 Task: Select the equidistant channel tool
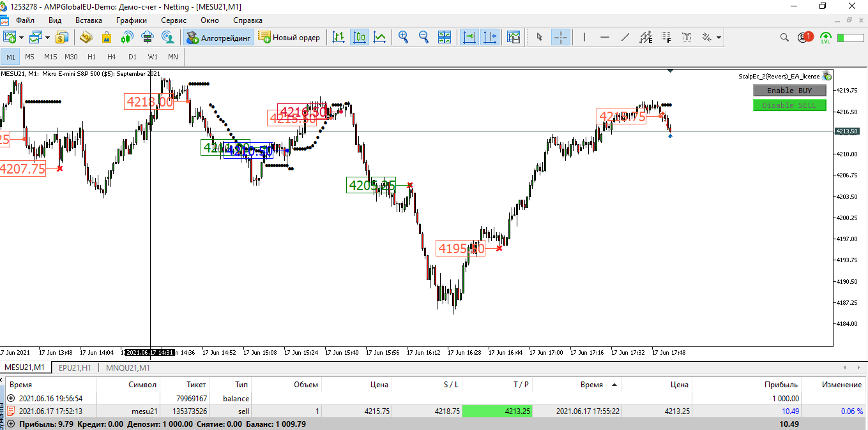tap(646, 38)
